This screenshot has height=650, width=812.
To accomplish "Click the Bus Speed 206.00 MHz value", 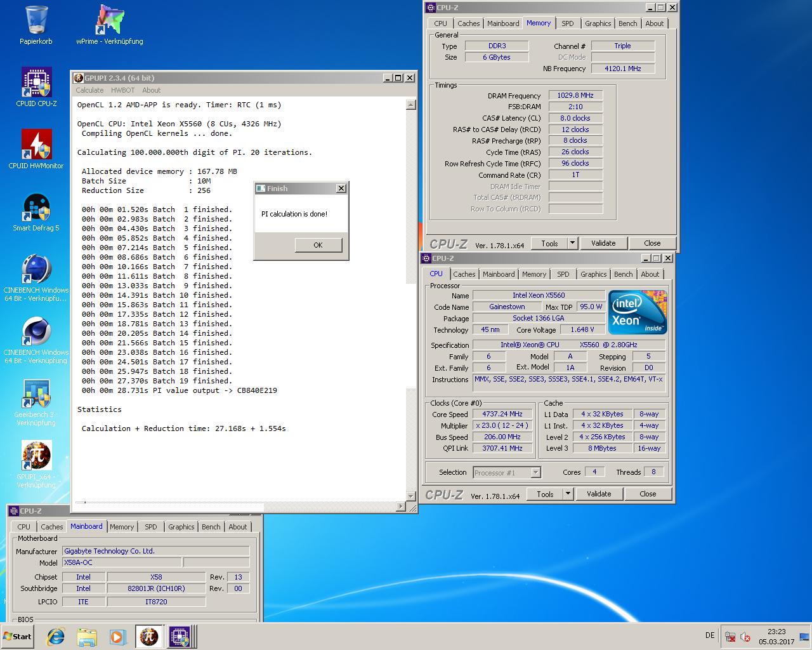I will [x=502, y=437].
